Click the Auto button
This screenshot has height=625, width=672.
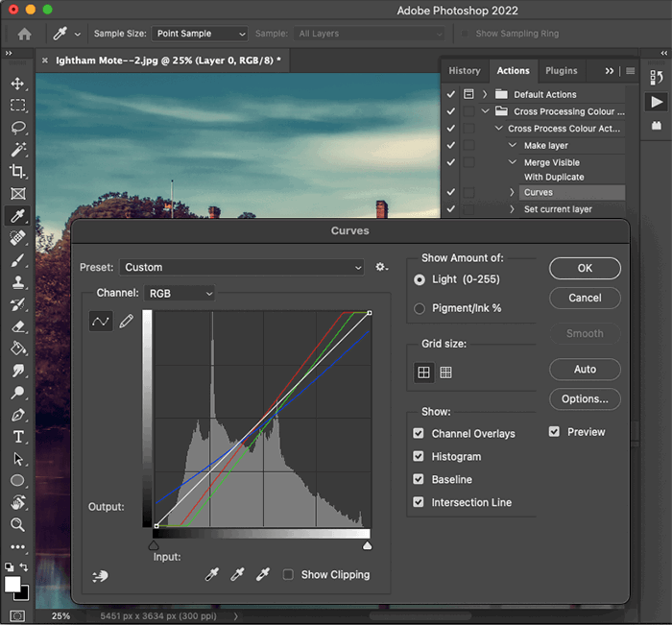(585, 369)
